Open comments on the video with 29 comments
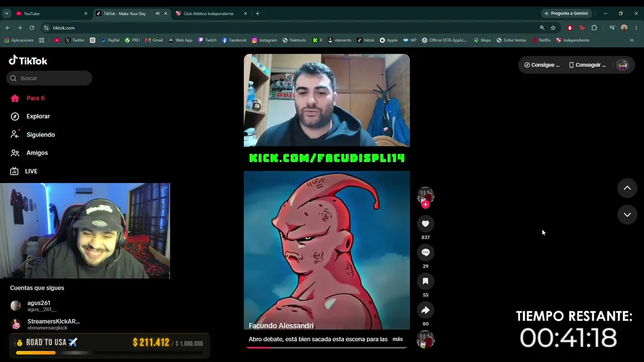The image size is (644, 362). (x=426, y=252)
